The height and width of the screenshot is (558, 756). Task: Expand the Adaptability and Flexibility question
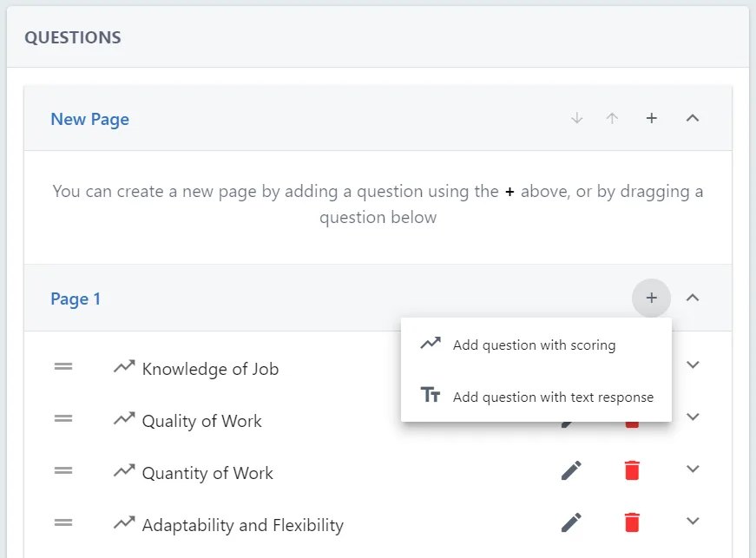coord(693,521)
